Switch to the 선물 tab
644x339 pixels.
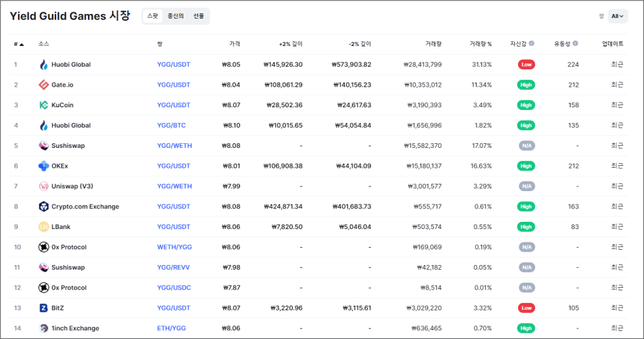pyautogui.click(x=199, y=16)
